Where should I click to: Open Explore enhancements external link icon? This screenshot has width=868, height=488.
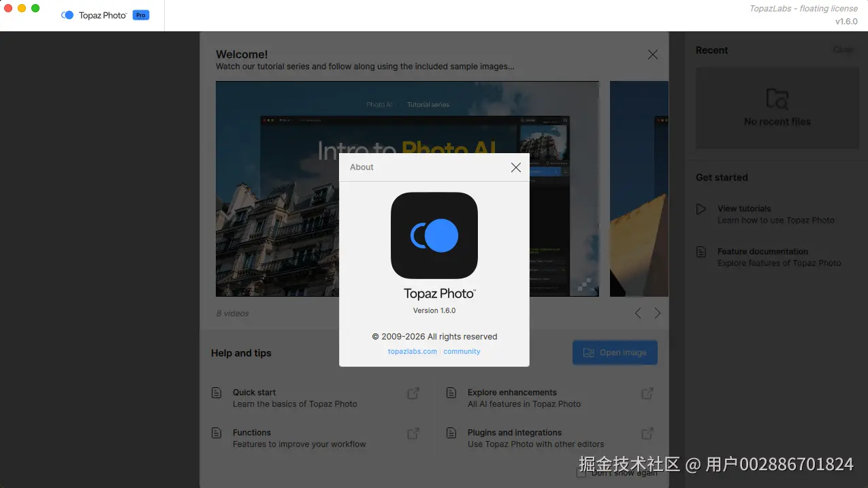click(x=647, y=393)
